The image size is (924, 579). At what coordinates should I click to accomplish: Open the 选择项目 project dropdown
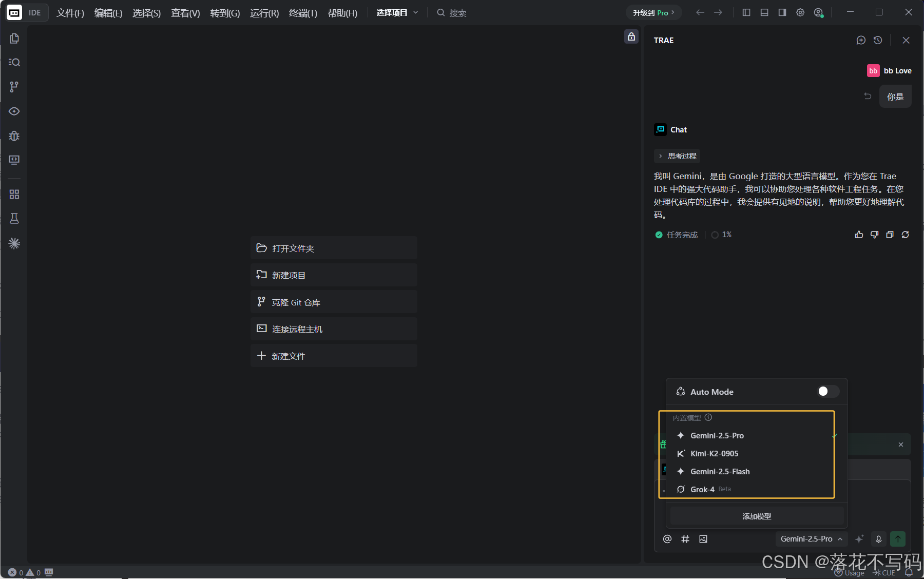point(397,12)
